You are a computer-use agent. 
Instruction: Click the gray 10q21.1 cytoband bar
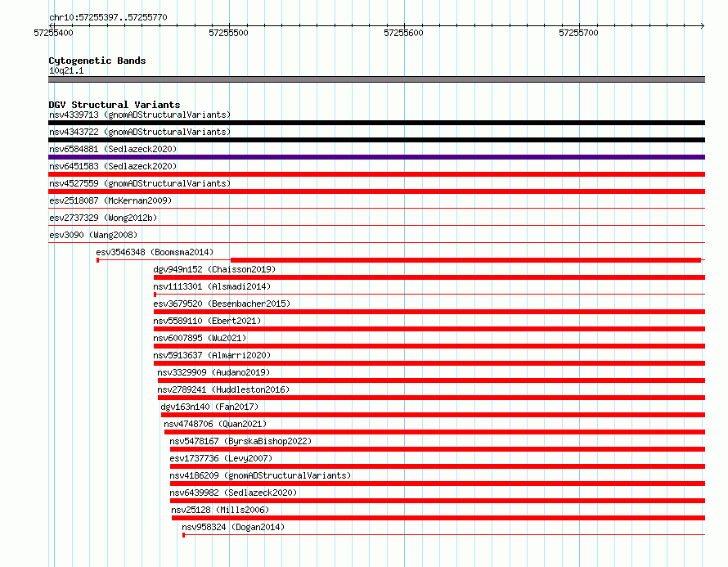pos(376,79)
